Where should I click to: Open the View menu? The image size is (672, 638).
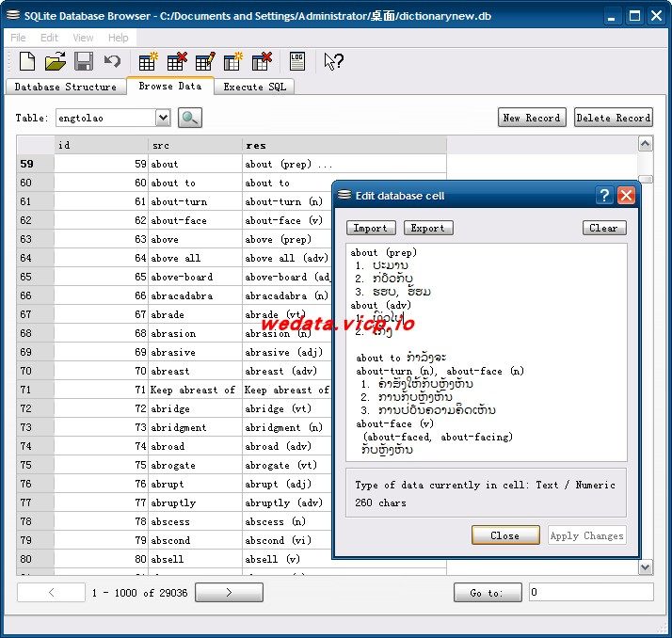(83, 38)
